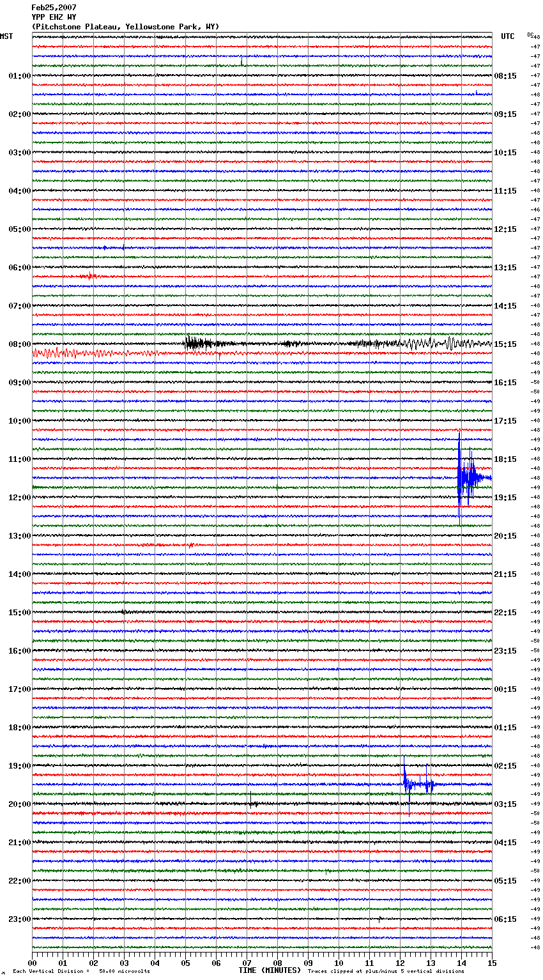Select the 20:00 MST time label
Screen dimensions: 543x980
[x=20, y=804]
